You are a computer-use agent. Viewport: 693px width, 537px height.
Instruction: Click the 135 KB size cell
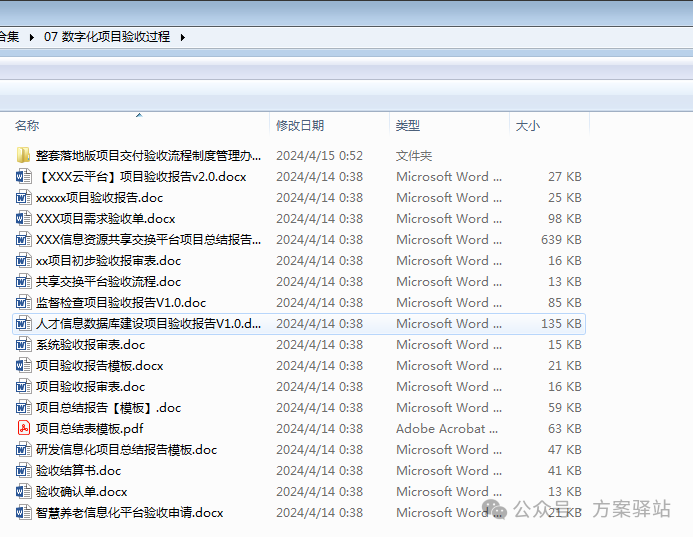click(x=561, y=324)
